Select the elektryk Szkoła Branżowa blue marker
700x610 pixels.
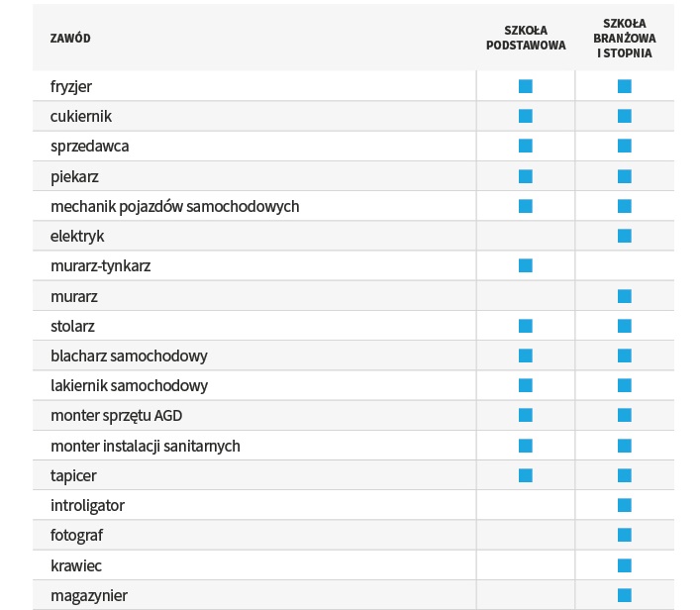[x=625, y=236]
